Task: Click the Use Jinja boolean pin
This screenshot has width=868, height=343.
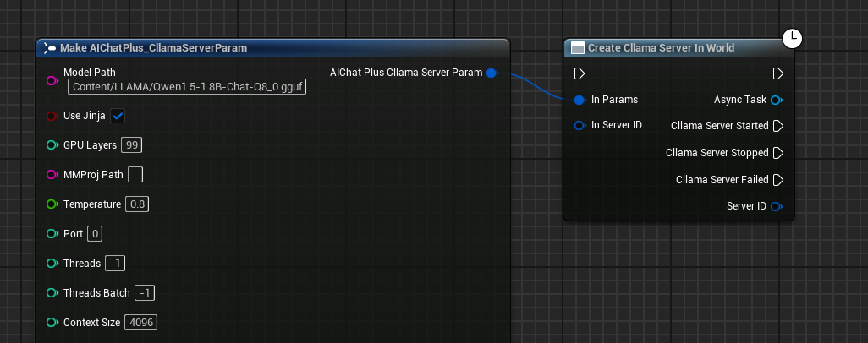Action: [52, 116]
